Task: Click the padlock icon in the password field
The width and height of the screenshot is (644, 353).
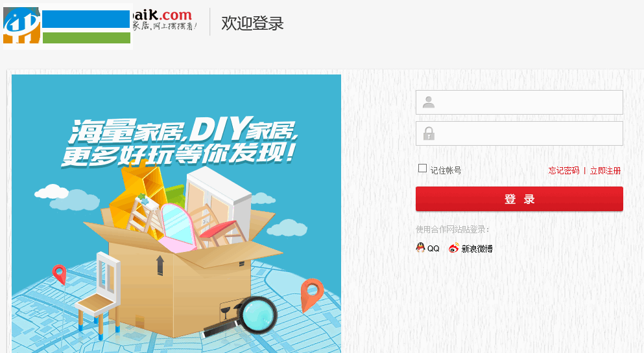Action: (x=429, y=133)
